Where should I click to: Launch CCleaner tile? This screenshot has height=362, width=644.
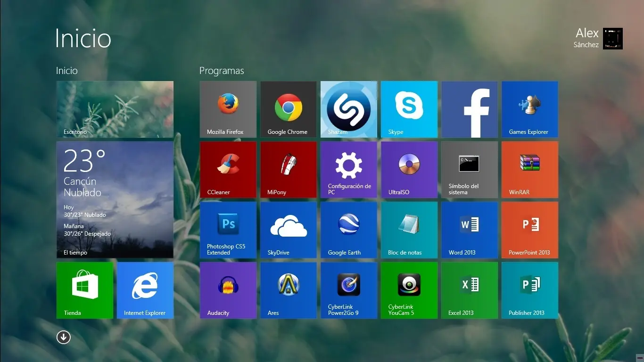coord(228,170)
